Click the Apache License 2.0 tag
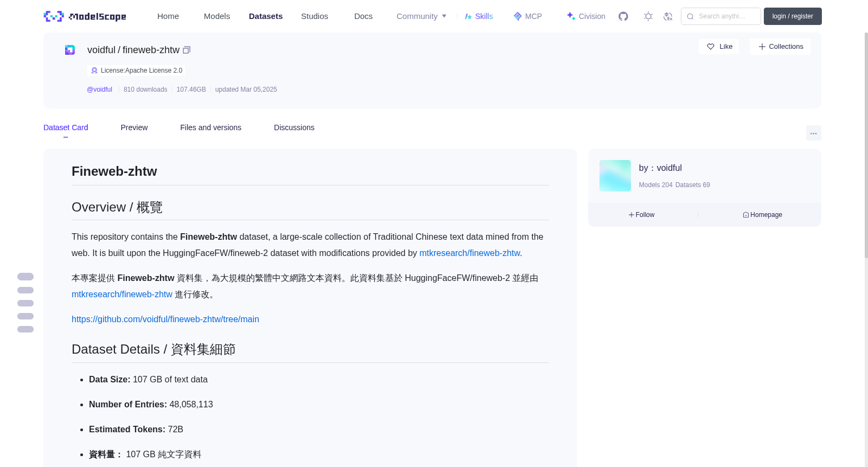This screenshot has height=467, width=868. [x=136, y=71]
